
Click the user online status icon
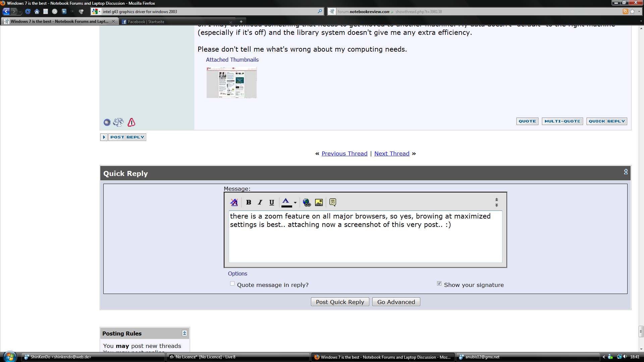tap(107, 122)
